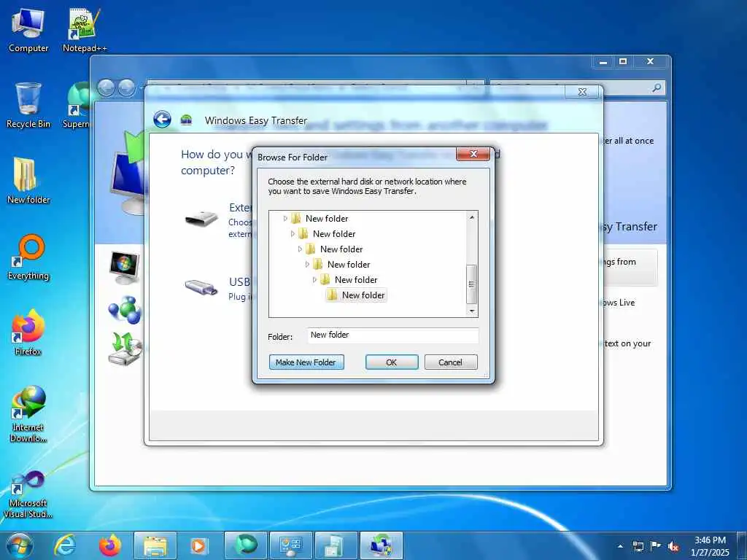This screenshot has width=747, height=560.
Task: Expand the New folder directly above selected one
Action: pyautogui.click(x=314, y=279)
